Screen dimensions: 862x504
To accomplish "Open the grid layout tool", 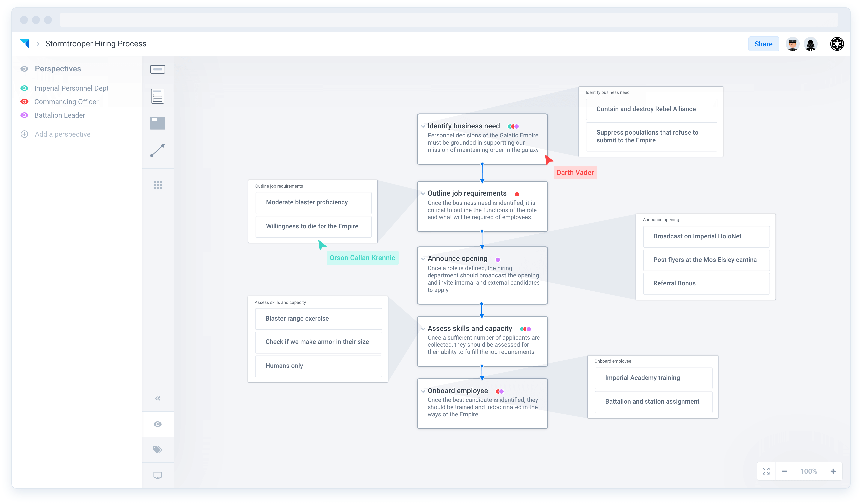I will pyautogui.click(x=157, y=185).
